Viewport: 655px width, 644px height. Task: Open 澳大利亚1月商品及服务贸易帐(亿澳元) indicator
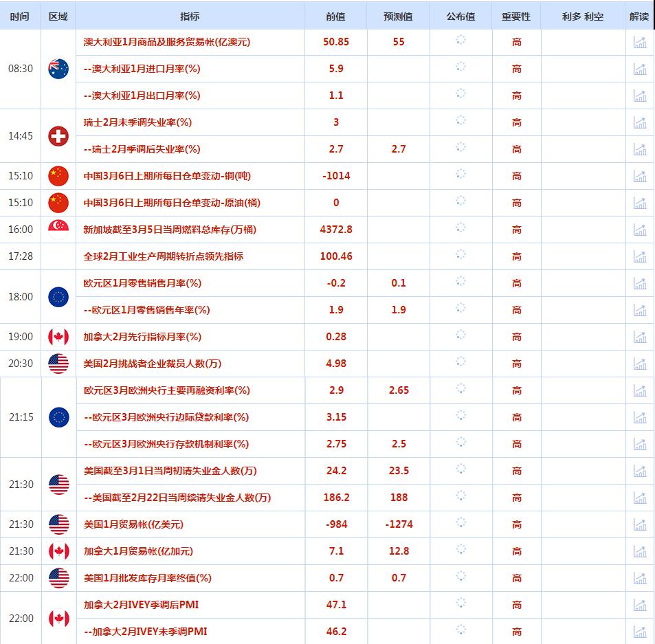click(167, 42)
